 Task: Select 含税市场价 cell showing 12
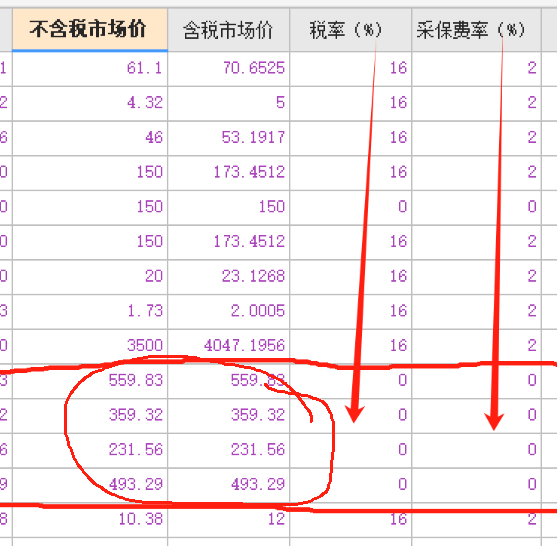tap(229, 519)
